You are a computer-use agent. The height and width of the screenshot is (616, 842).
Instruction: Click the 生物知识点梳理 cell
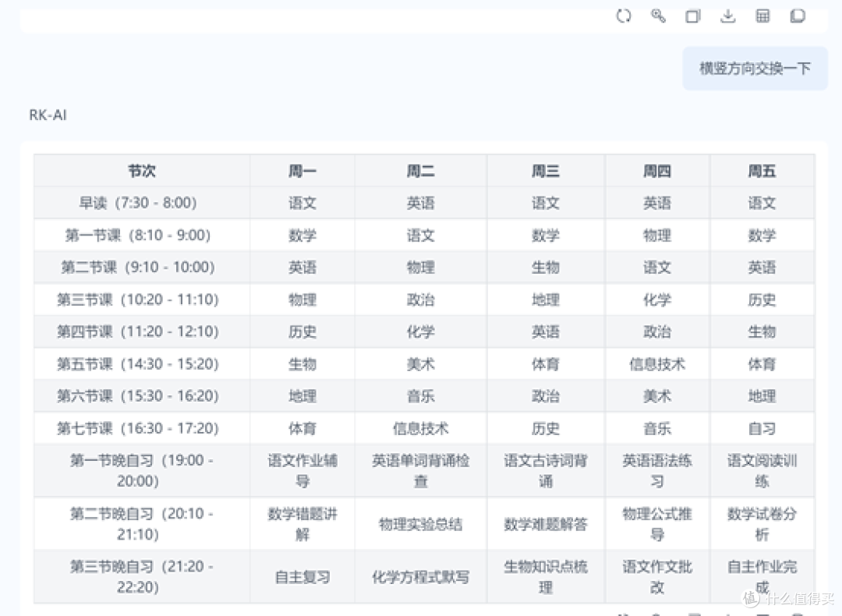tap(546, 577)
